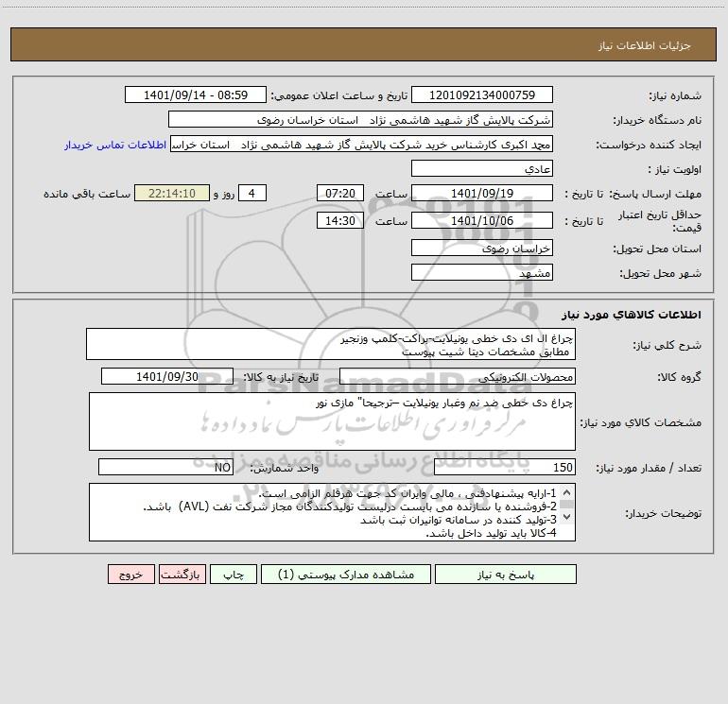
Task: Click the مهلت ارسال پاسخ label
Action: point(655,194)
